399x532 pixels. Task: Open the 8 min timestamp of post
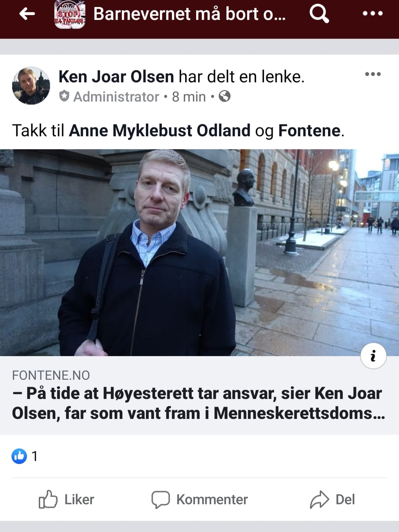click(x=189, y=97)
